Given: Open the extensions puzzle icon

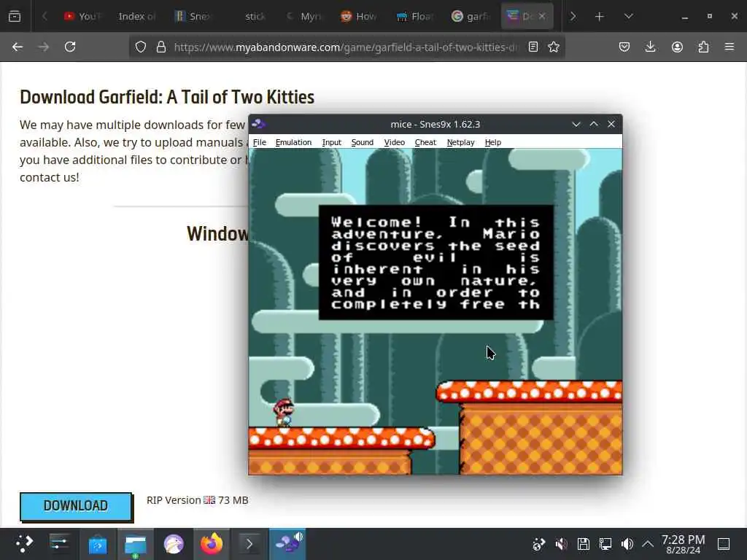Looking at the screenshot, I should (703, 47).
